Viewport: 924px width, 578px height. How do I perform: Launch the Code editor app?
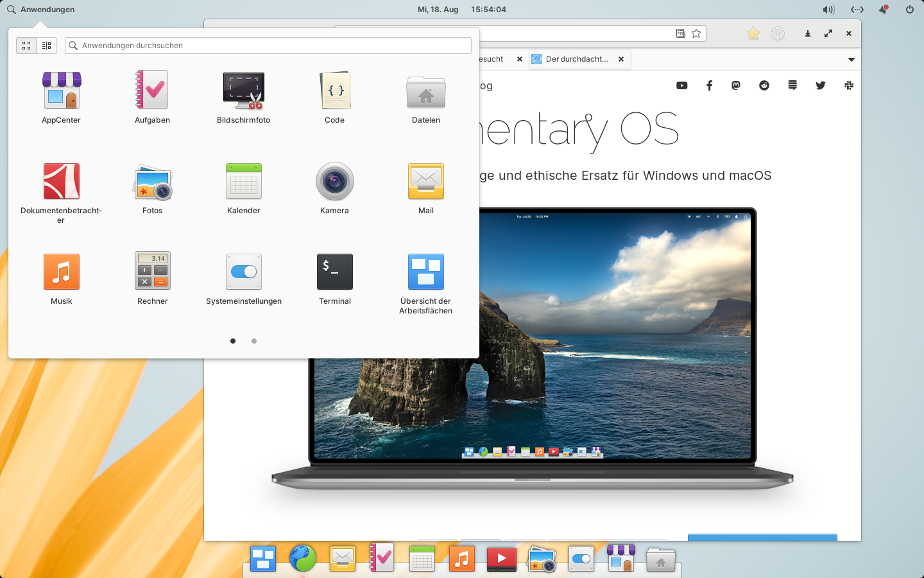(x=334, y=98)
